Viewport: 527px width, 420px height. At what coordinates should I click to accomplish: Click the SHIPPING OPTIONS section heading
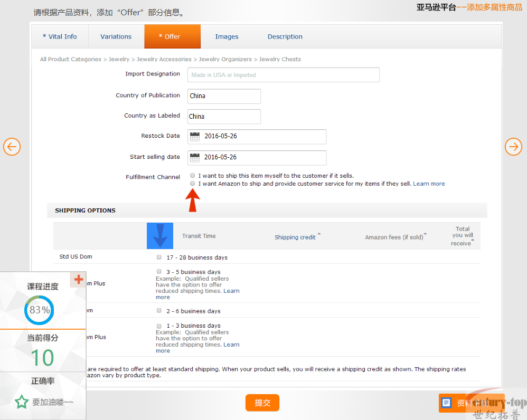click(x=86, y=211)
